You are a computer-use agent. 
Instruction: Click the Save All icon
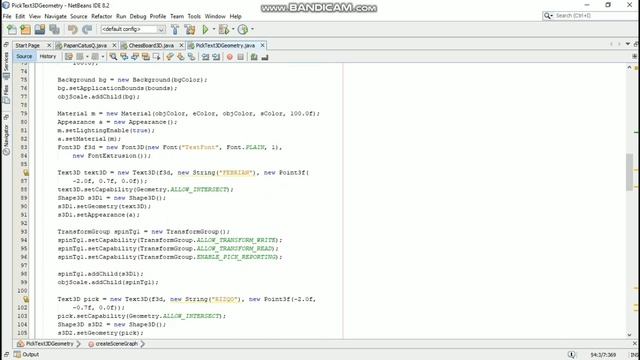54,29
